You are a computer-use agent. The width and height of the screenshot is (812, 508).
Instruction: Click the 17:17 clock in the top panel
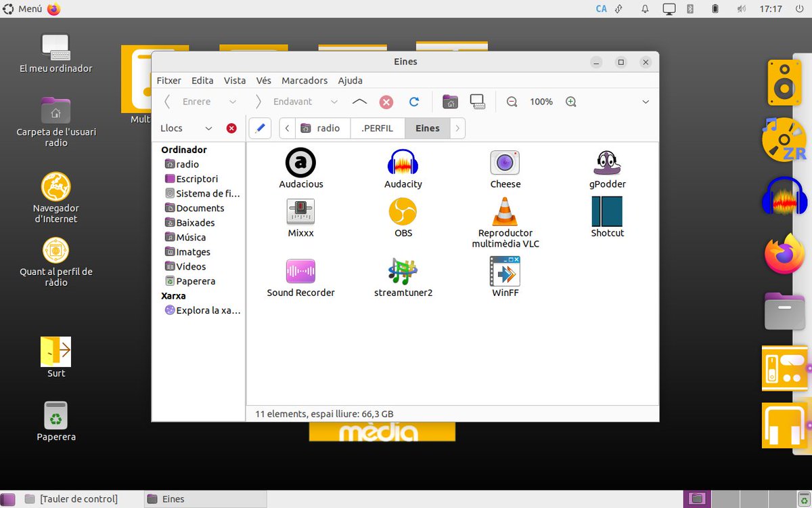[x=771, y=9]
